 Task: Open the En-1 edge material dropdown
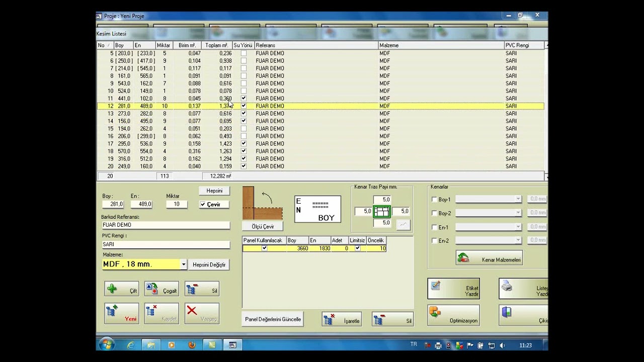pyautogui.click(x=518, y=227)
